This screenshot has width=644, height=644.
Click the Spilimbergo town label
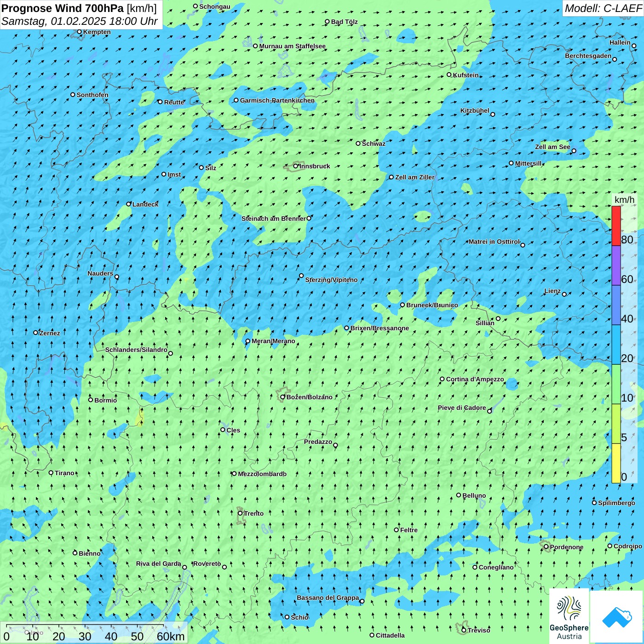[x=616, y=503]
